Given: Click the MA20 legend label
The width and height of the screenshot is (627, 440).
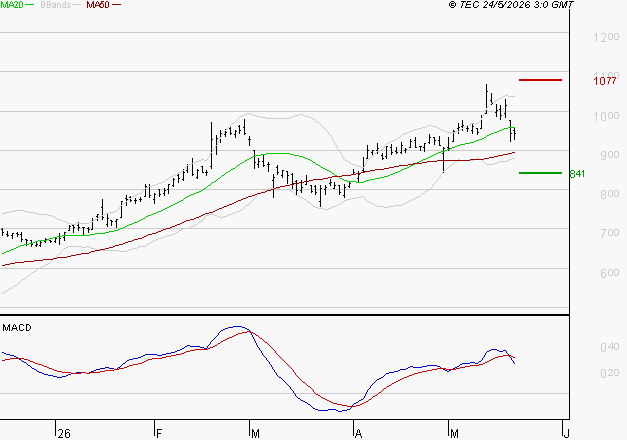Looking at the screenshot, I should (11, 5).
